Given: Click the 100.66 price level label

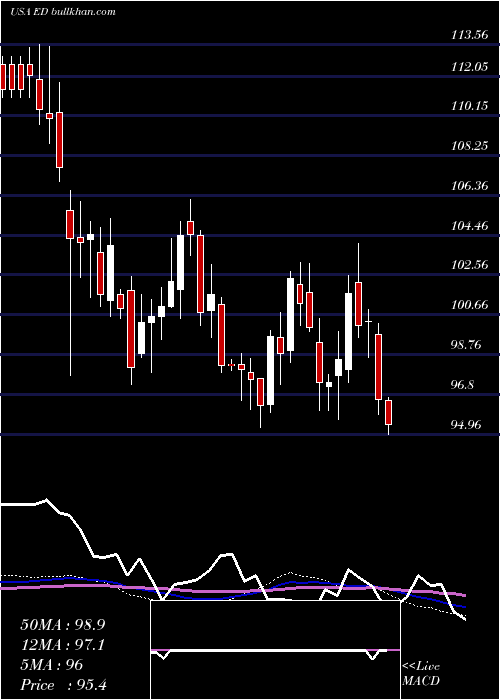Looking at the screenshot, I should pos(469,305).
